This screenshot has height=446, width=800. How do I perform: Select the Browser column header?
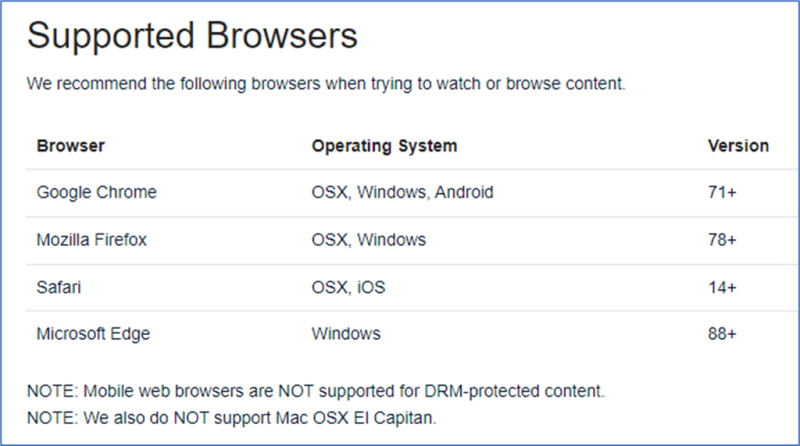(x=70, y=146)
